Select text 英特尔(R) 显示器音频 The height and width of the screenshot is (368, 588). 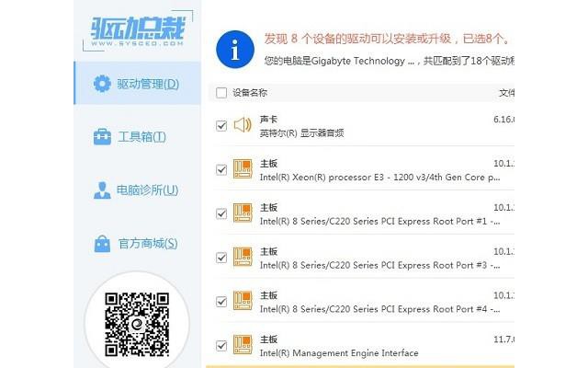[x=302, y=132]
